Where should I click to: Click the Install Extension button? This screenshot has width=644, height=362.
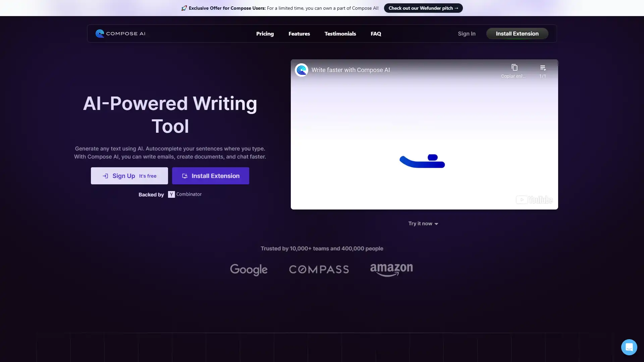click(517, 34)
